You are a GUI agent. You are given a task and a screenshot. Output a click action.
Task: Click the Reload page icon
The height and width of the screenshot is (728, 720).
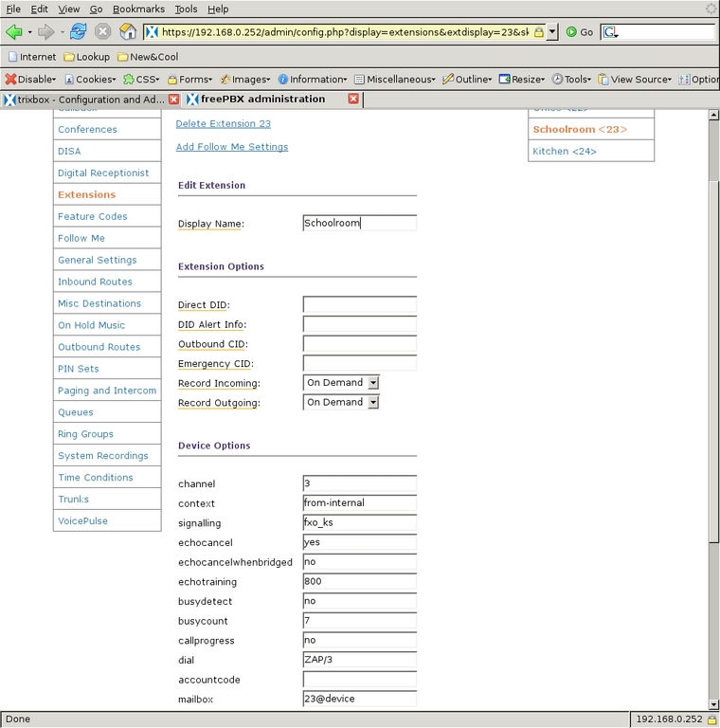78,31
